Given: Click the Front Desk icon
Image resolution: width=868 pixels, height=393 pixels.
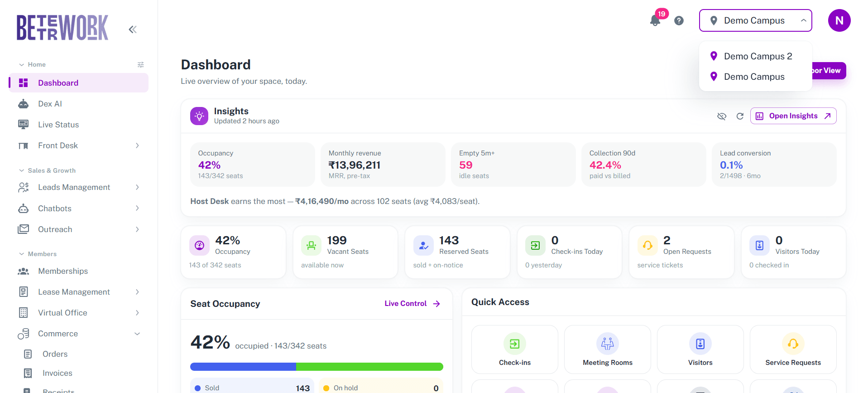Looking at the screenshot, I should point(23,146).
